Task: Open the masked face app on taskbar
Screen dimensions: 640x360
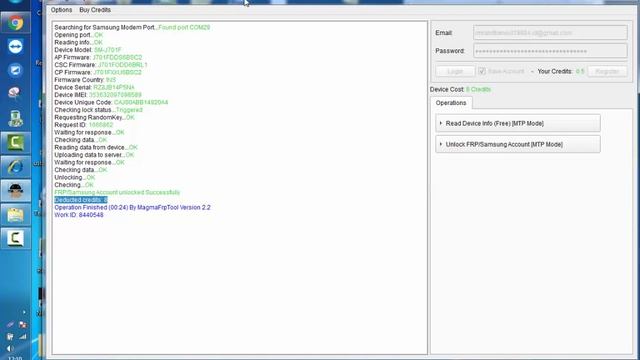Action: pyautogui.click(x=16, y=190)
